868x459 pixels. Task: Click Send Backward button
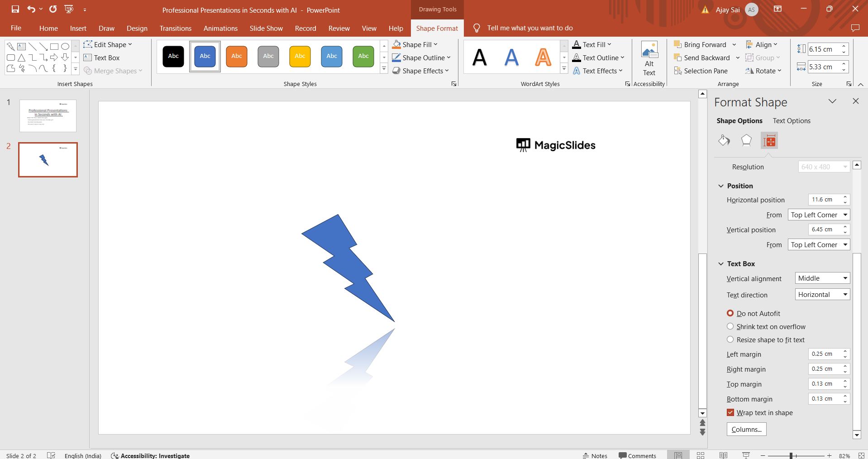point(702,57)
